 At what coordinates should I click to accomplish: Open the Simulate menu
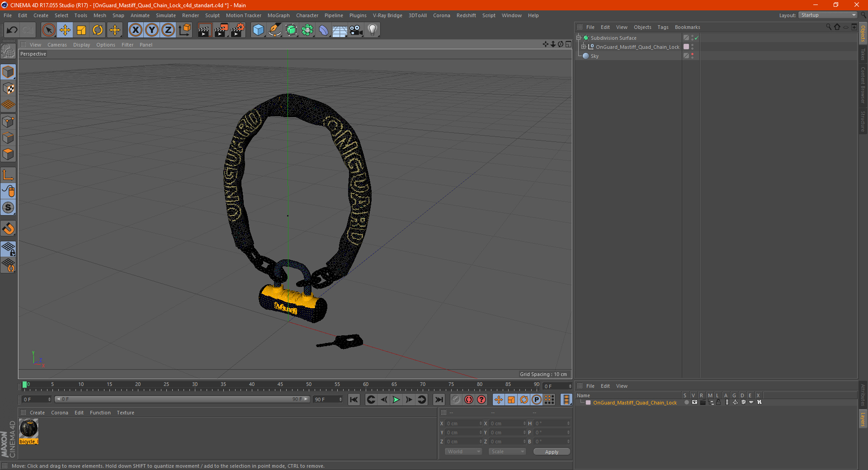point(166,15)
